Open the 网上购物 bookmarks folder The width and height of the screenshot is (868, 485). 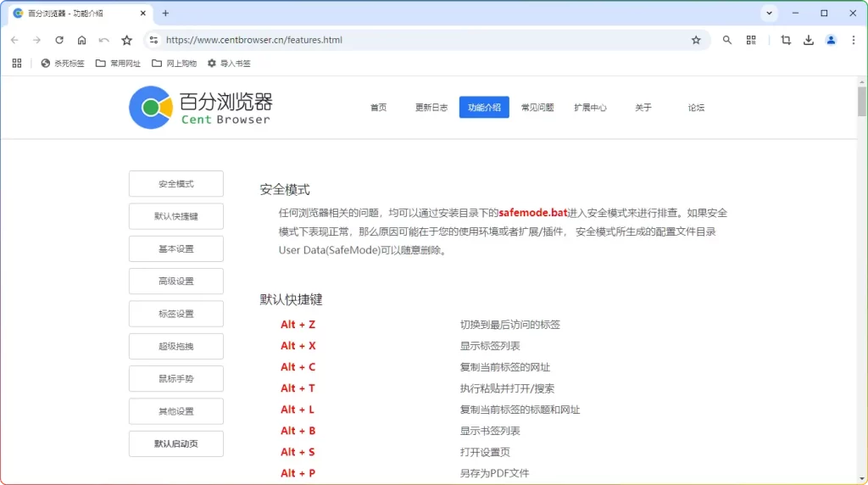tap(175, 63)
